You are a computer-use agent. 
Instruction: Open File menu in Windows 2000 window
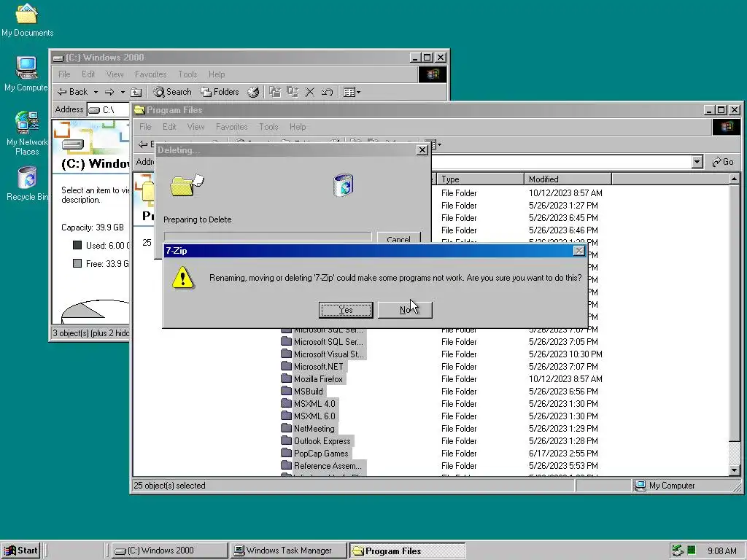(64, 74)
